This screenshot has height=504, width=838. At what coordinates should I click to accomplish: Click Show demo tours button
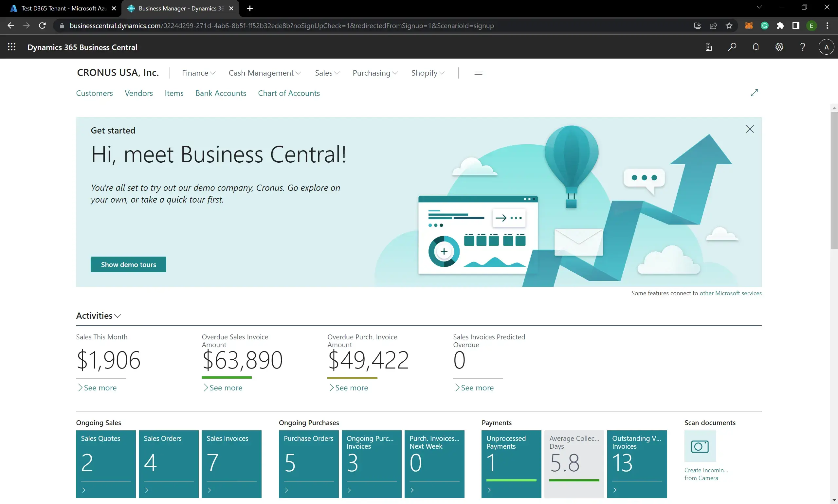point(128,264)
